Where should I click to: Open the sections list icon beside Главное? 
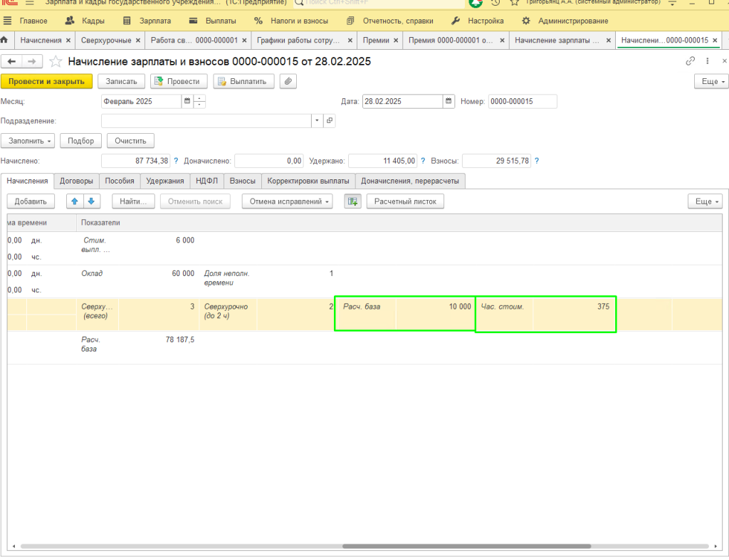[x=7, y=21]
